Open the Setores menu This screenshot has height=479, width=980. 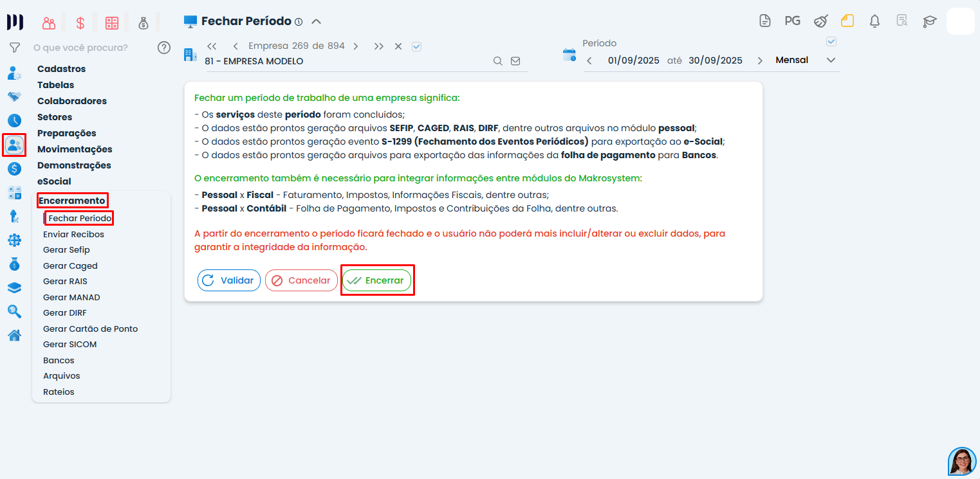coord(55,117)
